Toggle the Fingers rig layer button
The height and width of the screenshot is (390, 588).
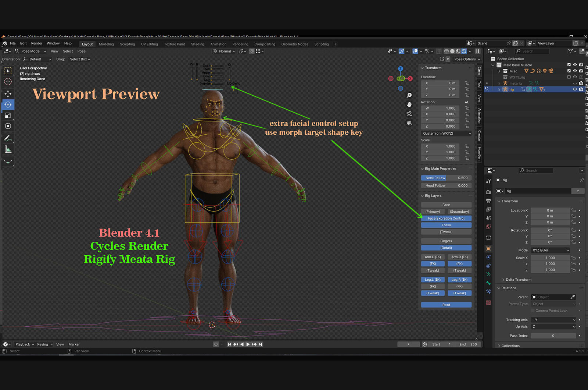(446, 241)
